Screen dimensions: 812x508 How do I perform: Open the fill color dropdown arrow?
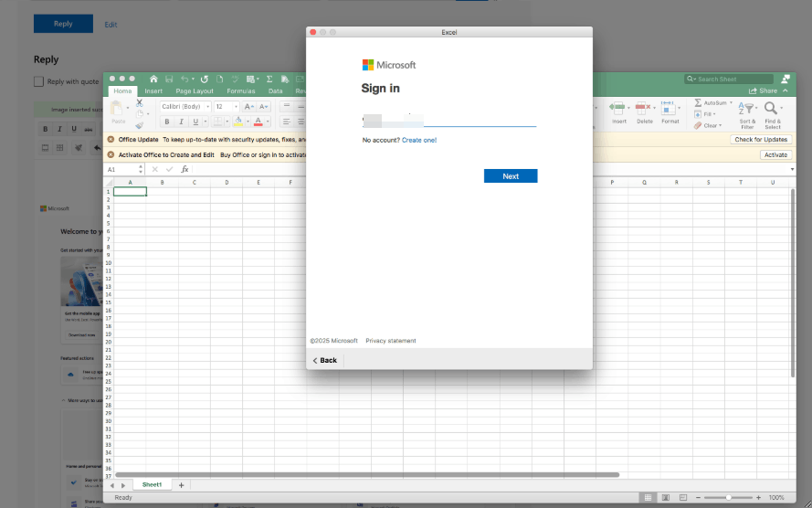click(248, 122)
